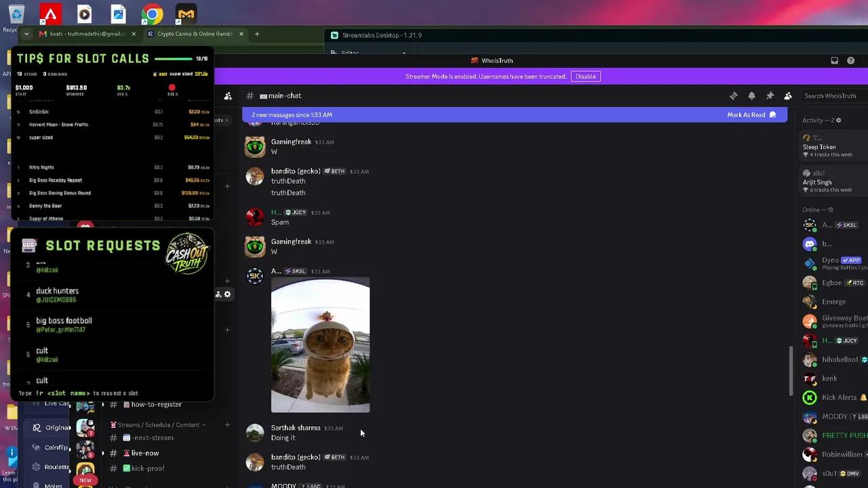Screen dimensions: 868x488
Task: Click the channel settings gear in channel list
Action: point(227,294)
